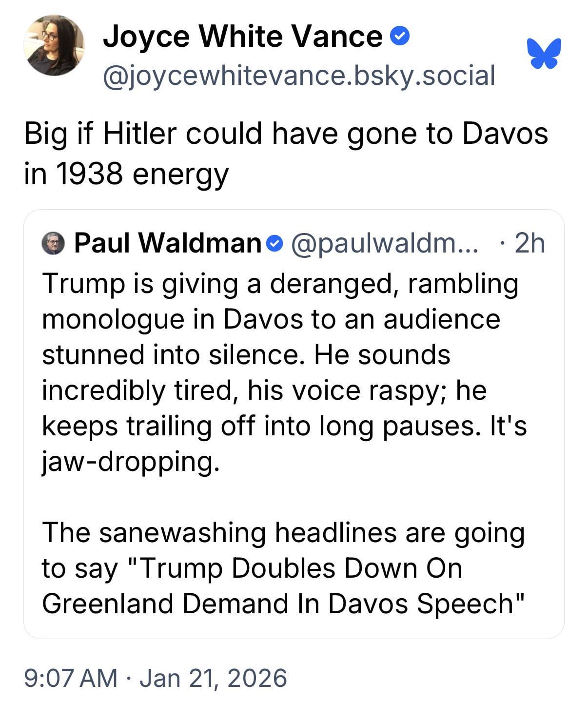This screenshot has width=588, height=701.
Task: Open Joyce White Vance's profile avatar
Action: tap(54, 46)
